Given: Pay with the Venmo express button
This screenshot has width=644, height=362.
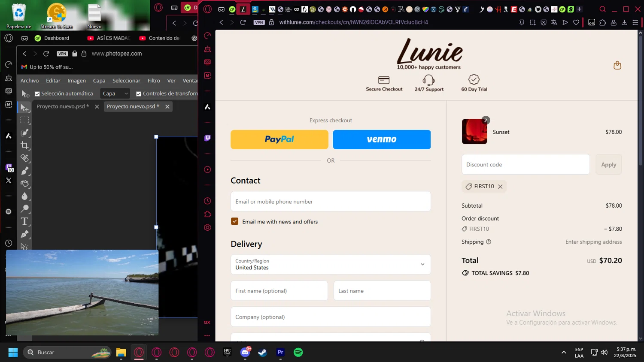Looking at the screenshot, I should [382, 139].
